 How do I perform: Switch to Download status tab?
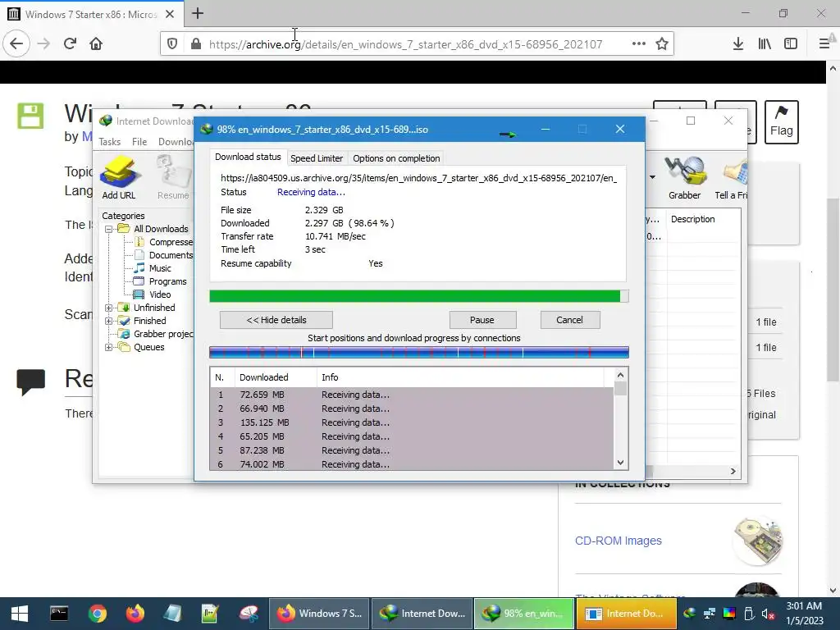tap(248, 157)
